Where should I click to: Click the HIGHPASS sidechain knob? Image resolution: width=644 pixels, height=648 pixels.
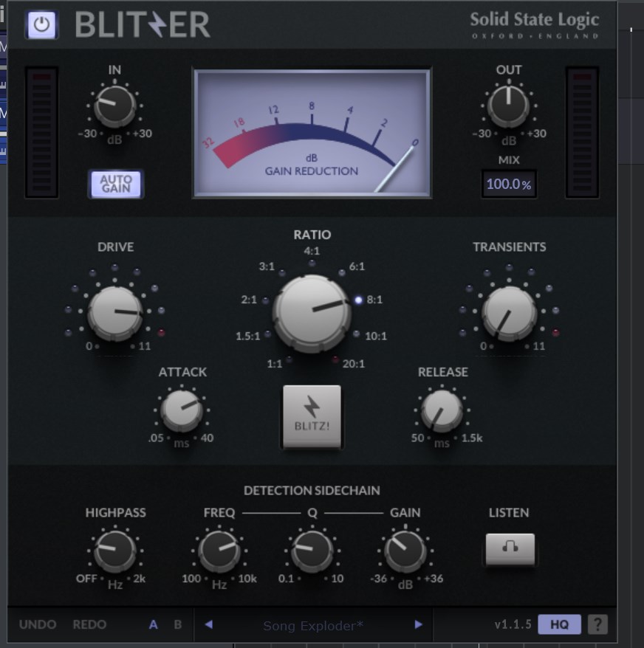(115, 551)
